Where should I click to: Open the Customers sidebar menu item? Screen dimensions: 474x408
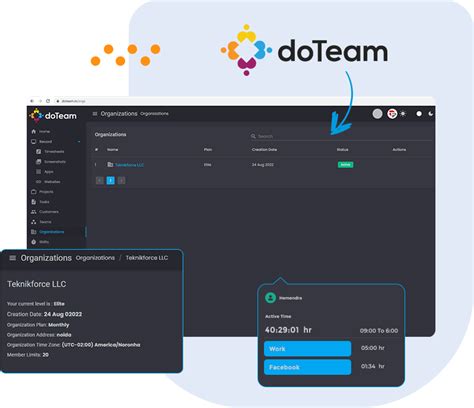pyautogui.click(x=49, y=212)
